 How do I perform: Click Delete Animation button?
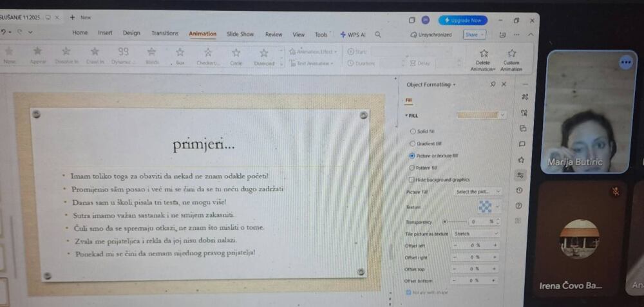[483, 60]
